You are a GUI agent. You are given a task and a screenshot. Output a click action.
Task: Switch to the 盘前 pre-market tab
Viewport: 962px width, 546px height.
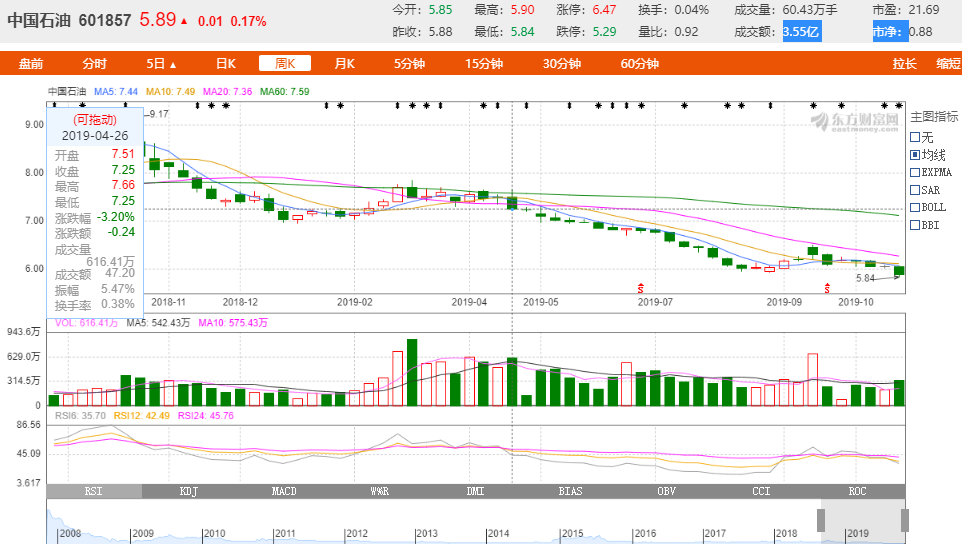pyautogui.click(x=31, y=64)
